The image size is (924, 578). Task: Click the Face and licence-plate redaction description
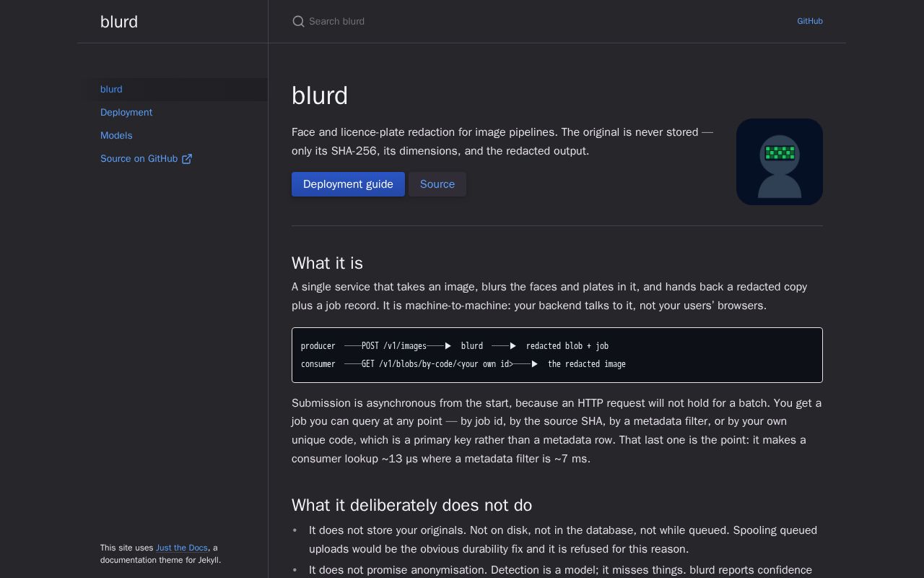click(502, 142)
